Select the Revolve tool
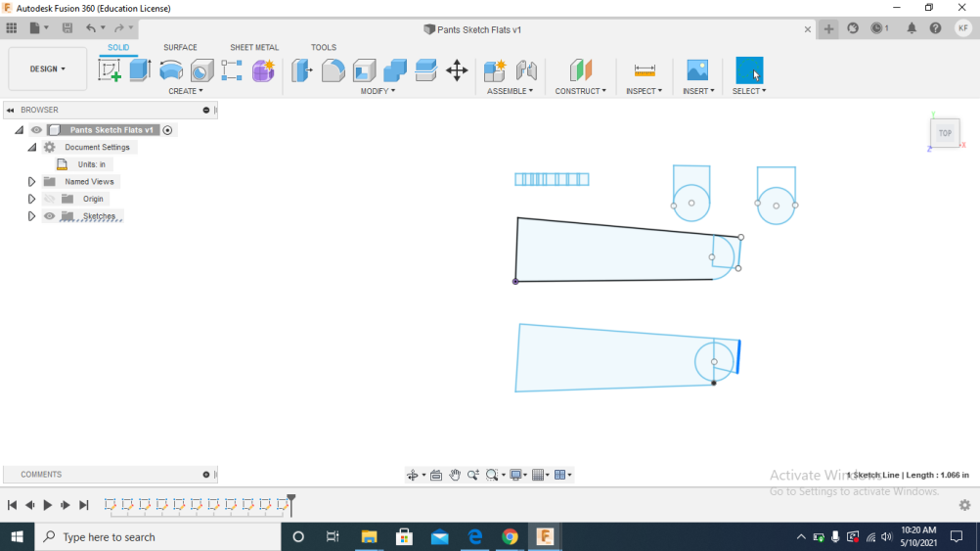 [171, 70]
